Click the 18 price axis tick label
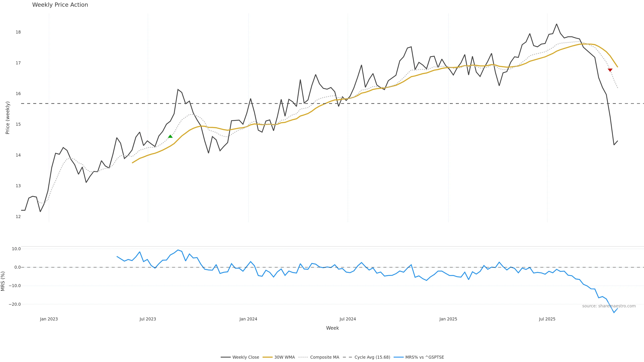The height and width of the screenshot is (362, 644). coord(18,32)
